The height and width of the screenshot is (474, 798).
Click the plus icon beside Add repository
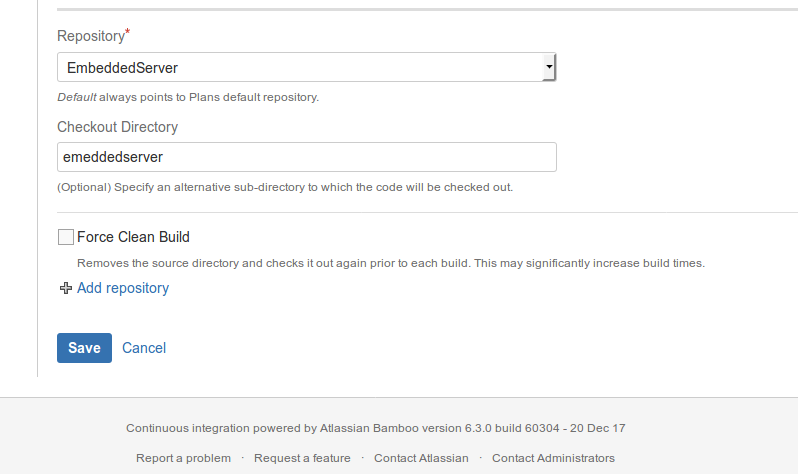tap(66, 288)
